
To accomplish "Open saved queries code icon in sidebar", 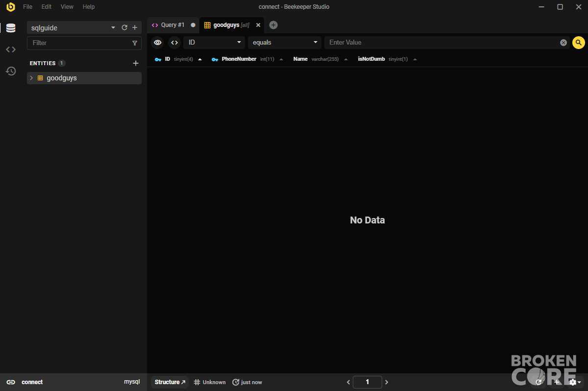I will point(11,49).
